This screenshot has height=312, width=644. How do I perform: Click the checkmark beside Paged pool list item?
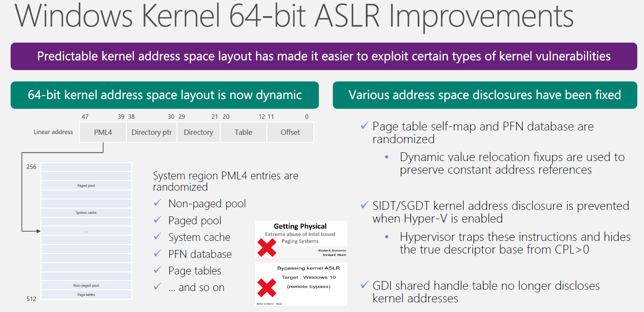pos(157,220)
